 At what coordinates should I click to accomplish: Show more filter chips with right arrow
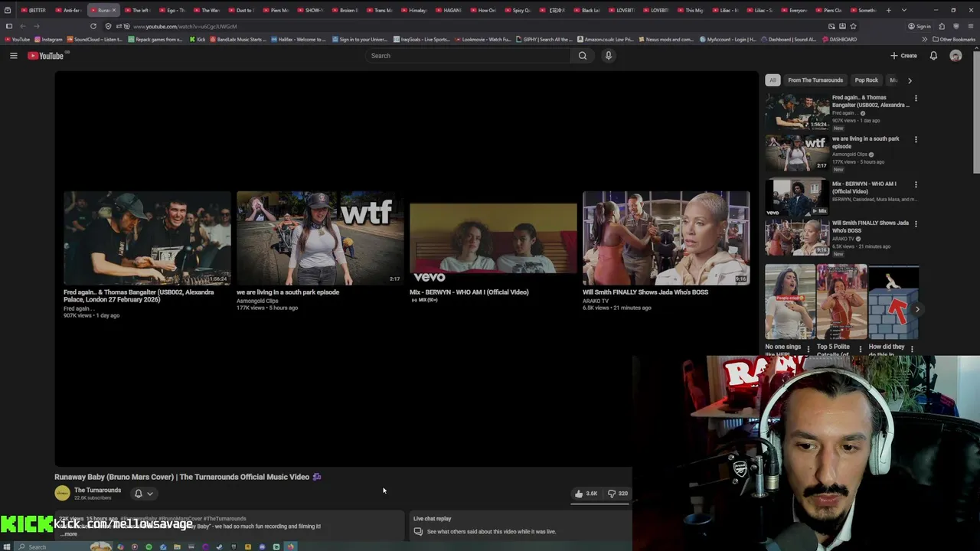910,80
